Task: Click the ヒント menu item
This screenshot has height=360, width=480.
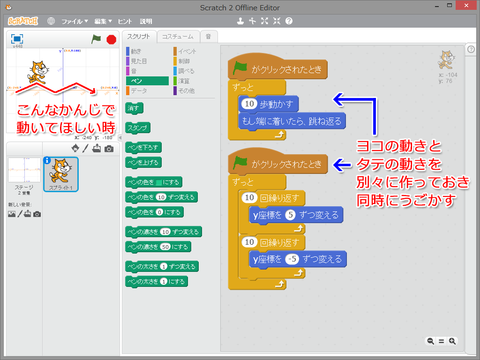Action: [125, 21]
